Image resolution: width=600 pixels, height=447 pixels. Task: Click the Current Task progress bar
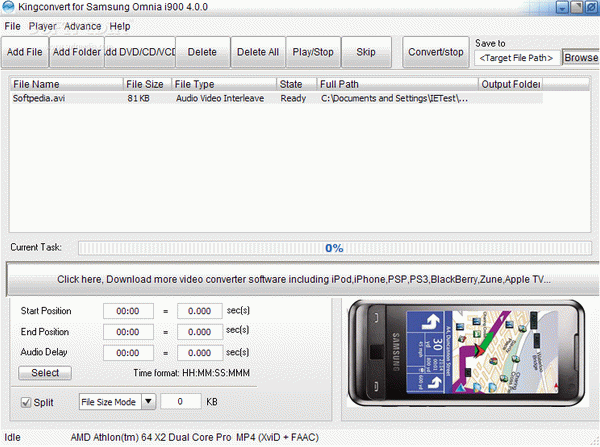(335, 248)
